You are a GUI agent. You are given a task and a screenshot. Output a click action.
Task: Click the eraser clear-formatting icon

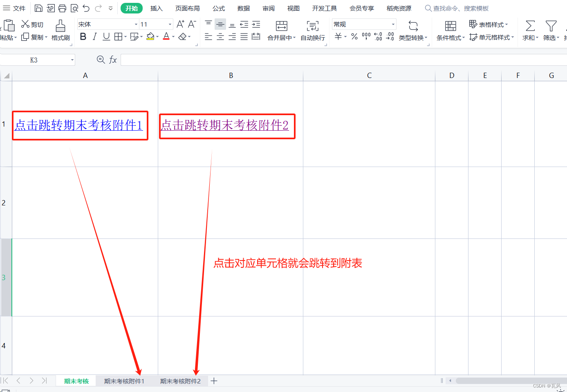click(x=182, y=37)
